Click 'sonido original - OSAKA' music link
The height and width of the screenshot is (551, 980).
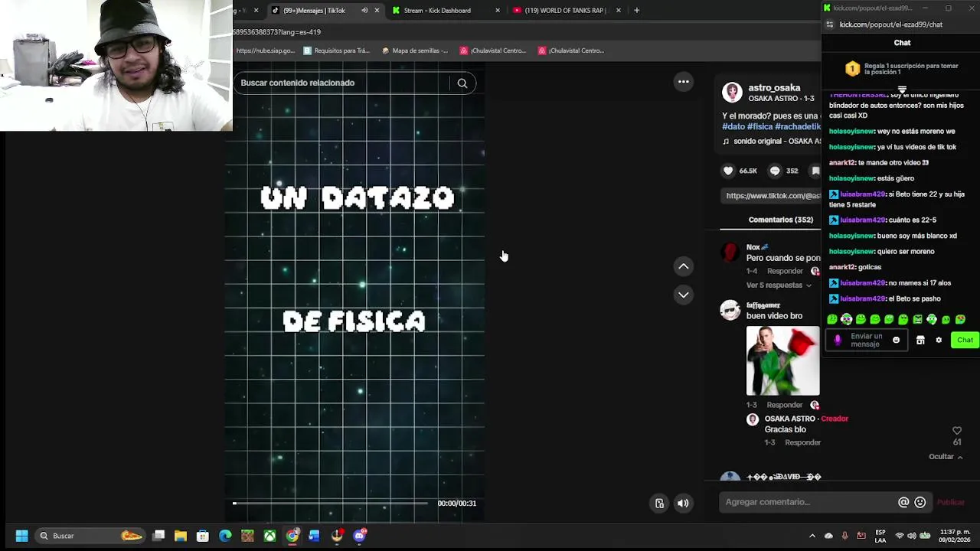coord(776,142)
